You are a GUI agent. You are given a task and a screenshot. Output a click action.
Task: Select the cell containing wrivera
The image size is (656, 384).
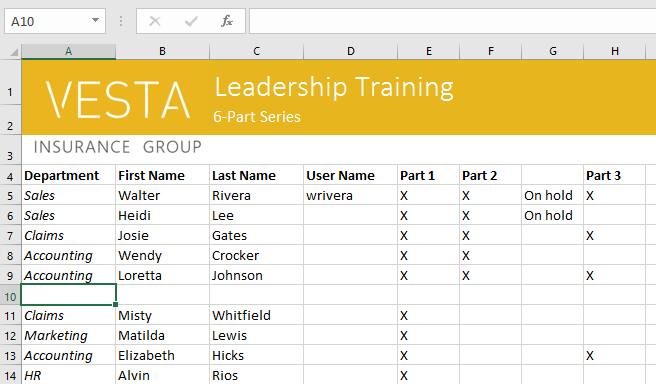[x=351, y=195]
